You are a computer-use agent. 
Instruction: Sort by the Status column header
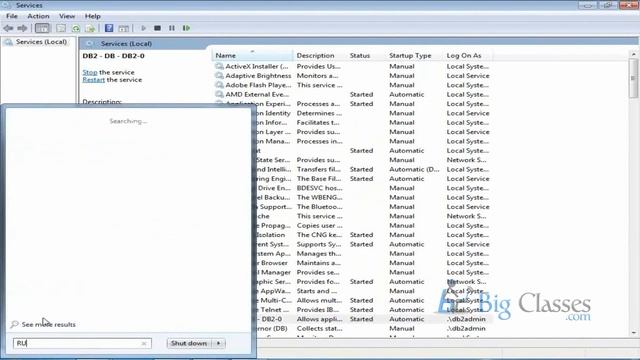click(x=366, y=56)
